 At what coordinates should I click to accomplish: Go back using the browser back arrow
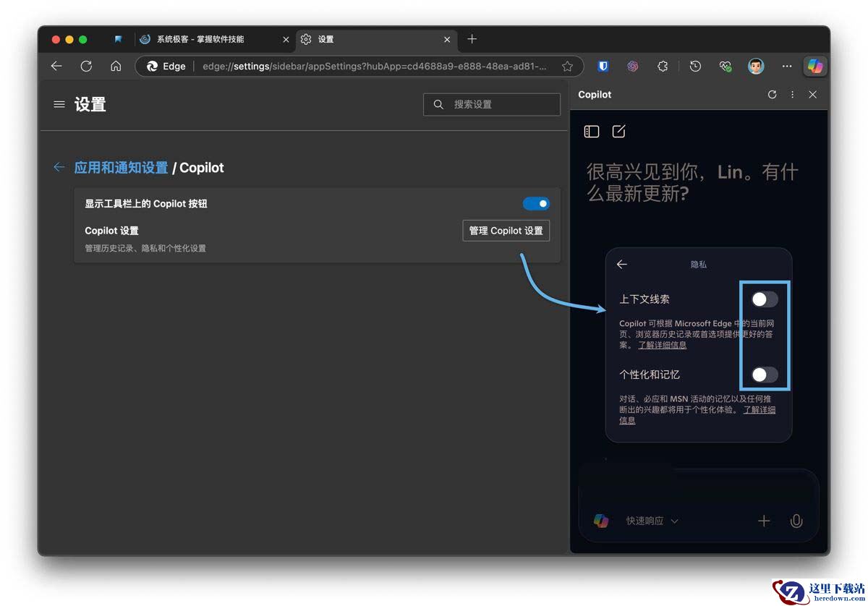pyautogui.click(x=56, y=66)
